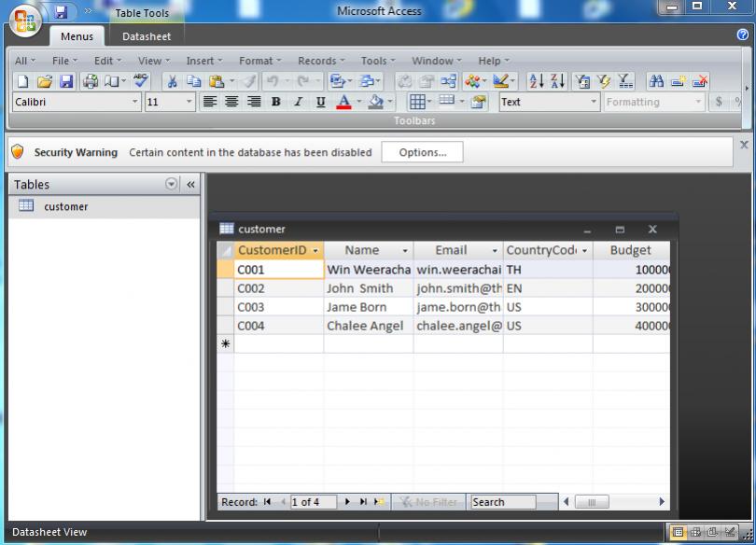Image resolution: width=756 pixels, height=545 pixels.
Task: Open Print Preview icon
Action: pos(112,81)
